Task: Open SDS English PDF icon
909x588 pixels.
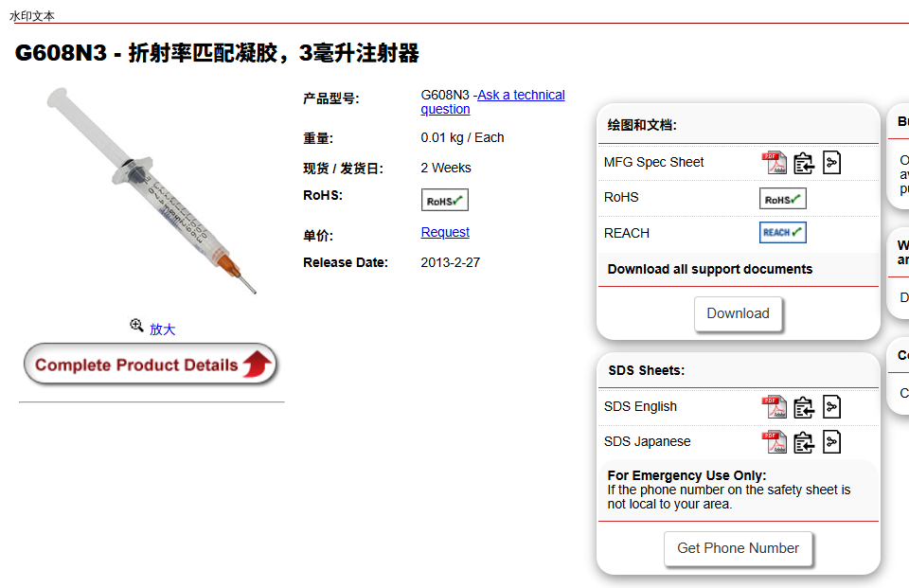Action: (775, 407)
